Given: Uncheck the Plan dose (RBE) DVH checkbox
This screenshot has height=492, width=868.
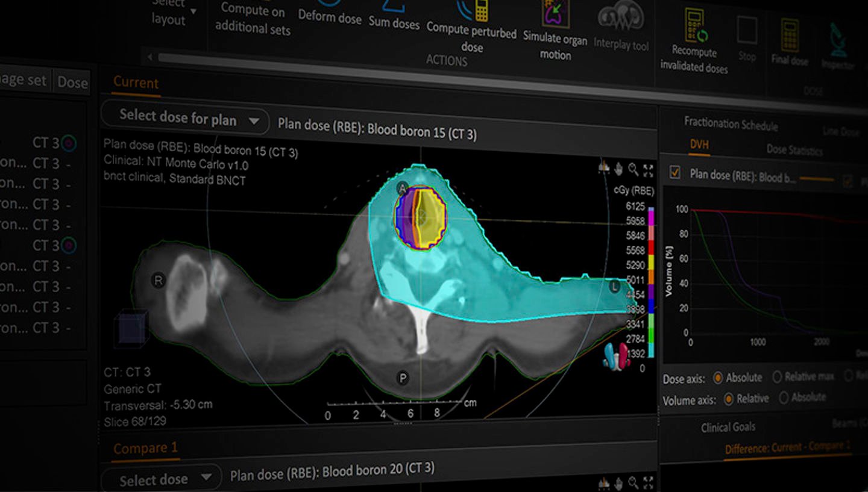Looking at the screenshot, I should (x=675, y=173).
